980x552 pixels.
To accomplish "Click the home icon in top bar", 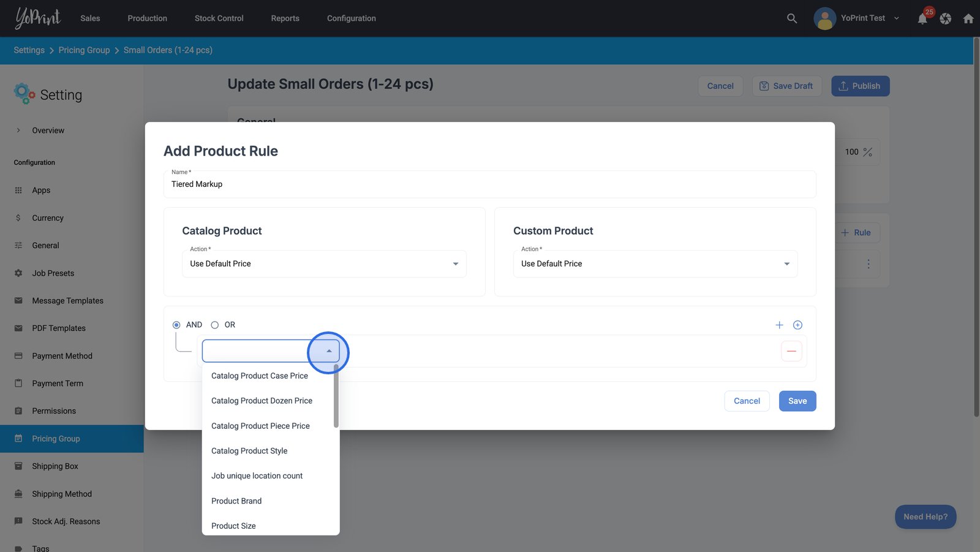I will coord(968,19).
